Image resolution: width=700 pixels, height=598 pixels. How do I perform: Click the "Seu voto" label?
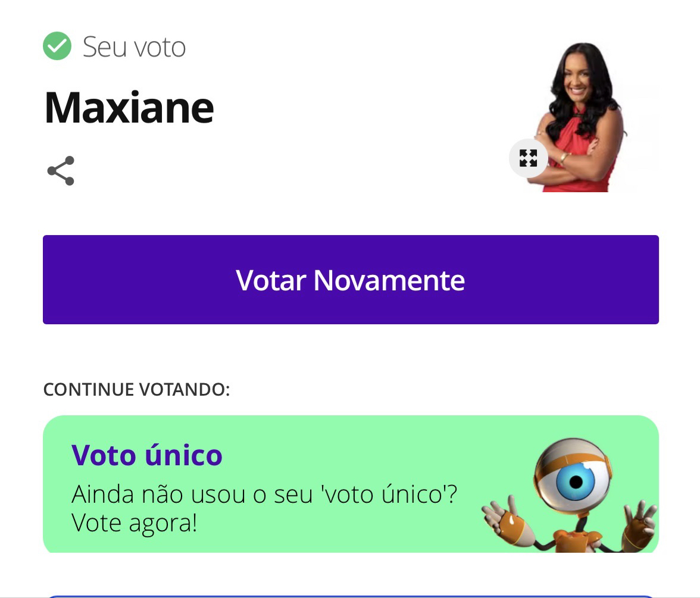(134, 47)
